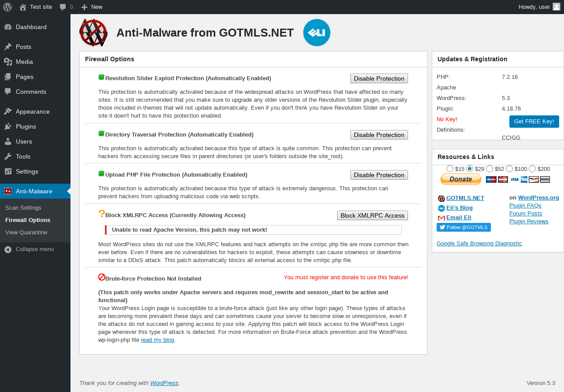Click WordPress link in footer

(164, 383)
